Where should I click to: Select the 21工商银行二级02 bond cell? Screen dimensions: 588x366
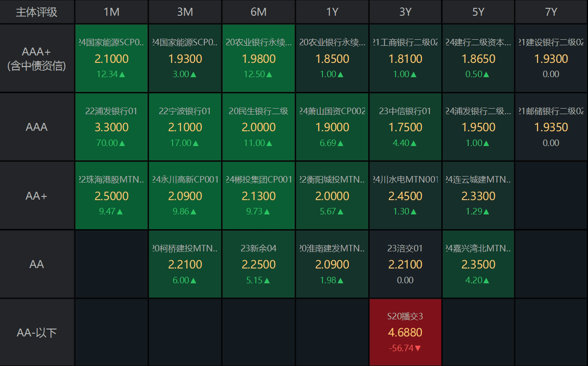(405, 58)
